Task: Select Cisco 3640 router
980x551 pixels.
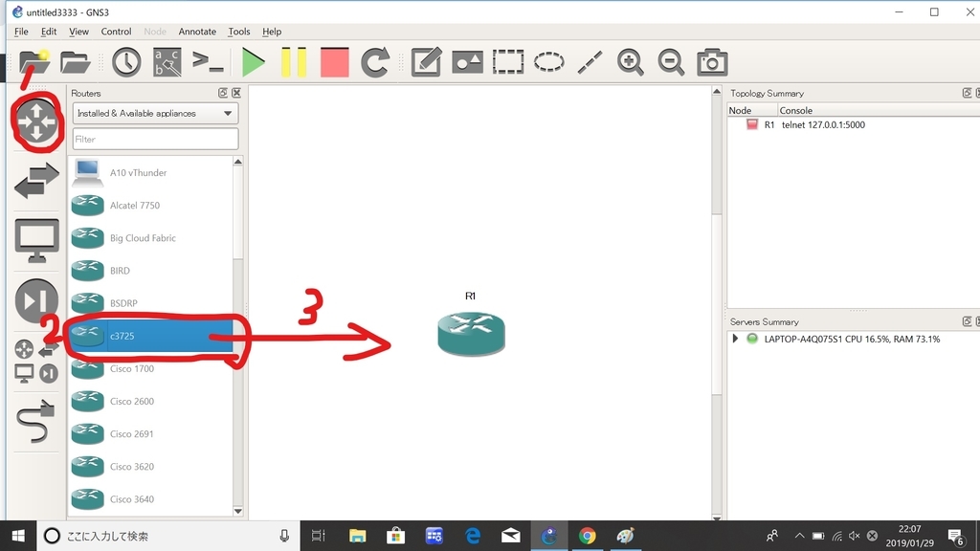Action: click(150, 499)
